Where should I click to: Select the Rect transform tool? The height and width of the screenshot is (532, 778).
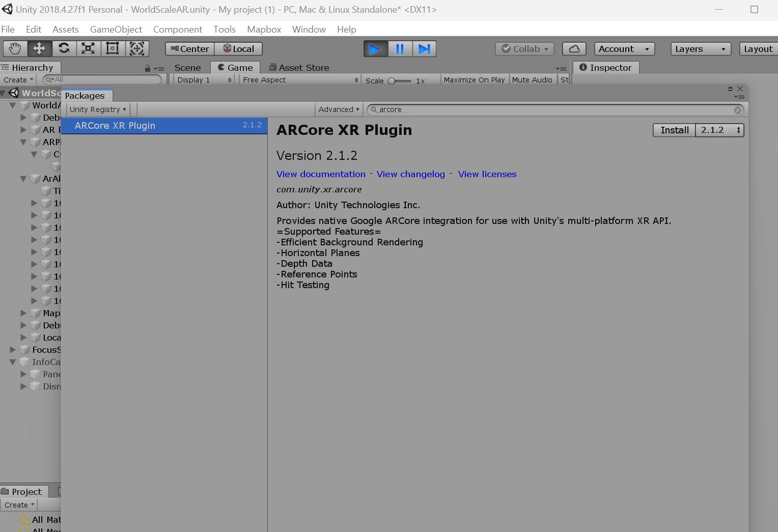(x=113, y=49)
